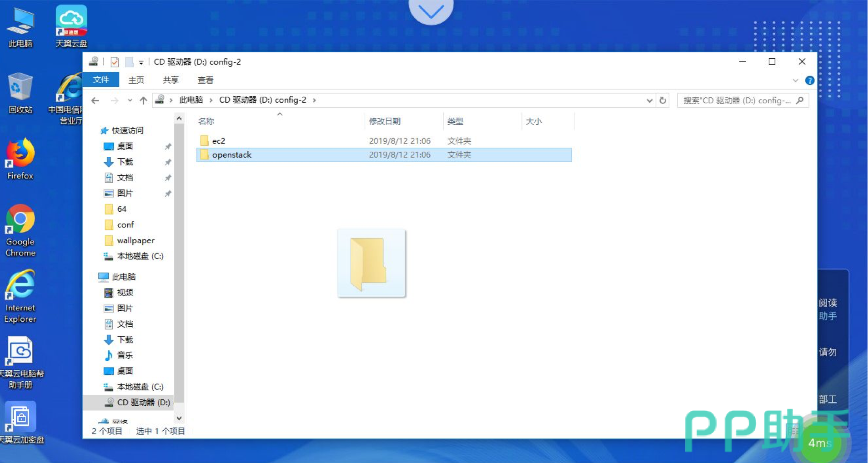This screenshot has width=868, height=463.
Task: Open the quick access toolbar dropdown
Action: click(141, 62)
